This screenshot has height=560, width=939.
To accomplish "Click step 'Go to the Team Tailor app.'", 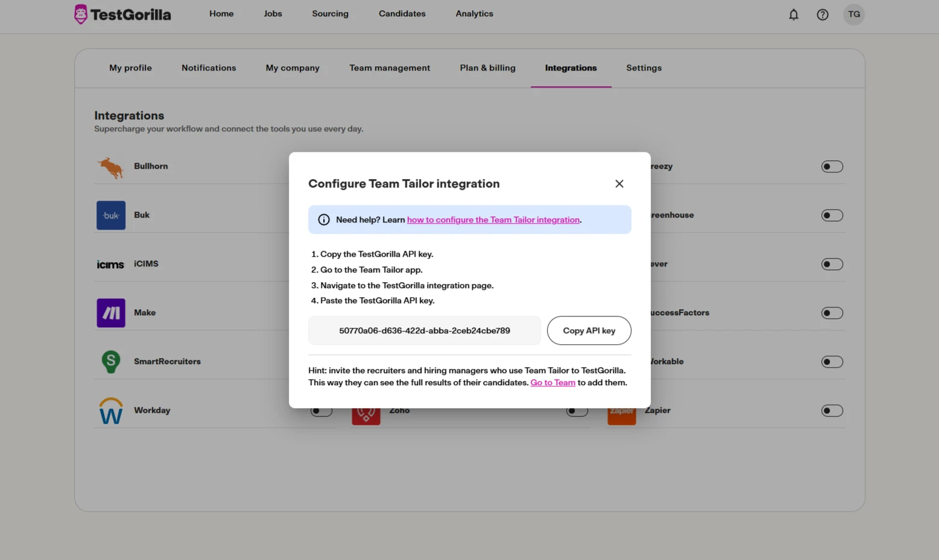I will click(371, 270).
